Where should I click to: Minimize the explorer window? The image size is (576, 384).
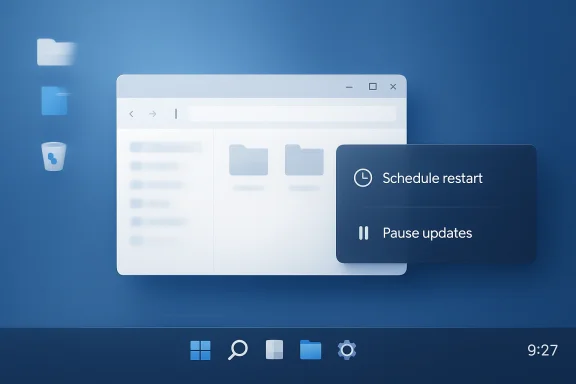tap(349, 87)
